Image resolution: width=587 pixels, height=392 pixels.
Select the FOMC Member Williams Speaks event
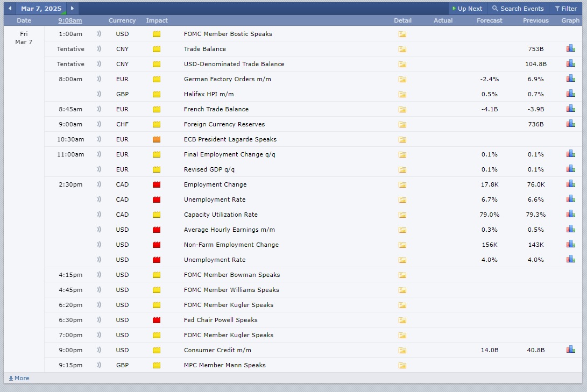tap(231, 290)
